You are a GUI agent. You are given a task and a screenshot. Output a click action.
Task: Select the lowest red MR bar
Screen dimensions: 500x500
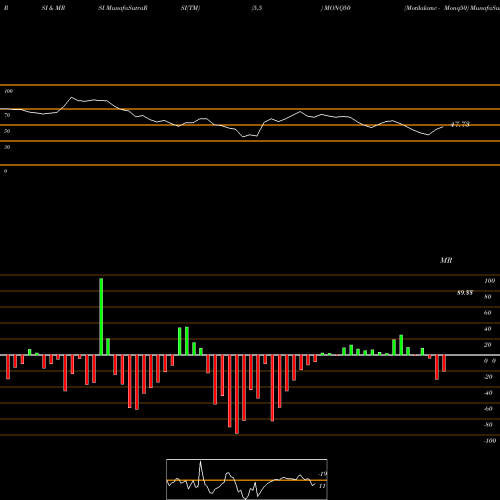coord(237,394)
